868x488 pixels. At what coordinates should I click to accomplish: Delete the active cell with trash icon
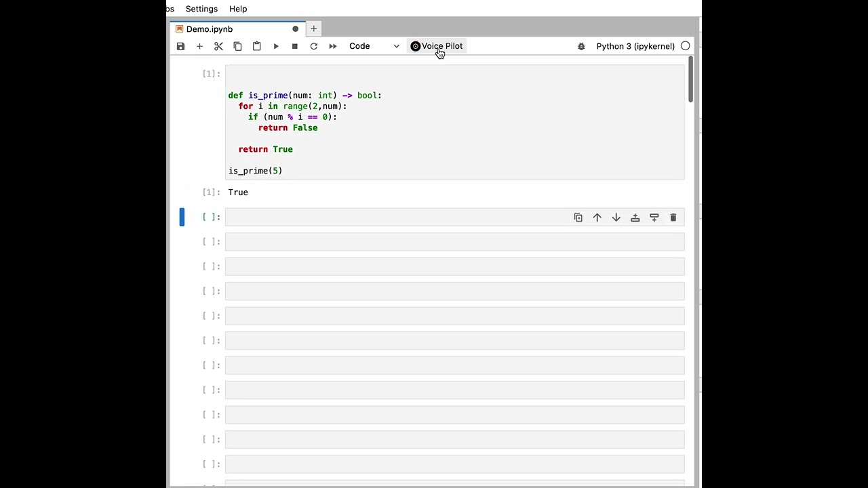pos(673,218)
